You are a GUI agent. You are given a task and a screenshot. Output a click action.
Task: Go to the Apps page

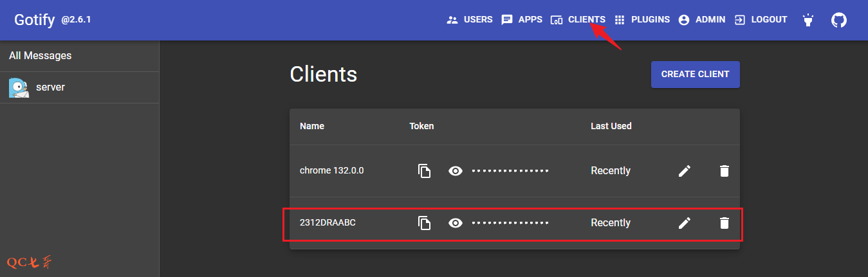point(522,20)
